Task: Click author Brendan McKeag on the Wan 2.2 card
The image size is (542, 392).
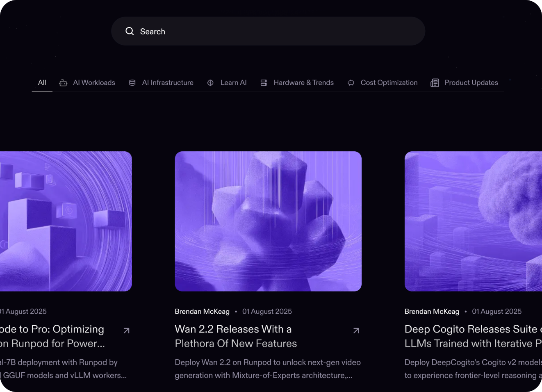Action: [202, 311]
